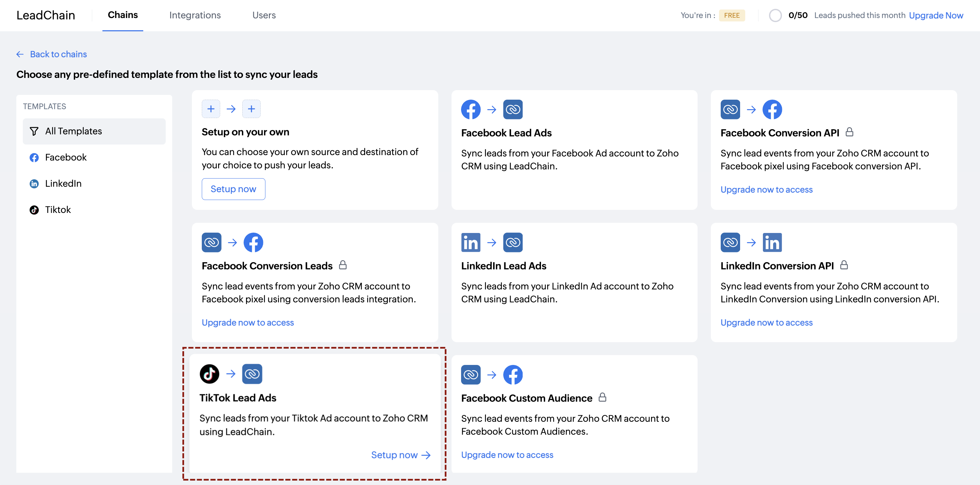The width and height of the screenshot is (980, 485).
Task: Click the lock icon beside Facebook Conversion API
Action: (x=849, y=132)
